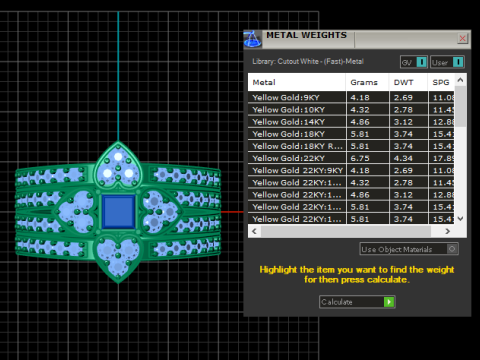This screenshot has width=480, height=360.
Task: Select the Yellow Gold:18KY row
Action: click(x=351, y=134)
